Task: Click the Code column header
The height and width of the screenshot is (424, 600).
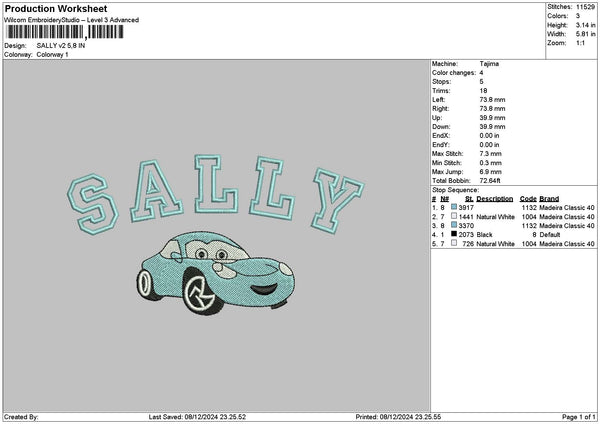Action: [x=528, y=199]
